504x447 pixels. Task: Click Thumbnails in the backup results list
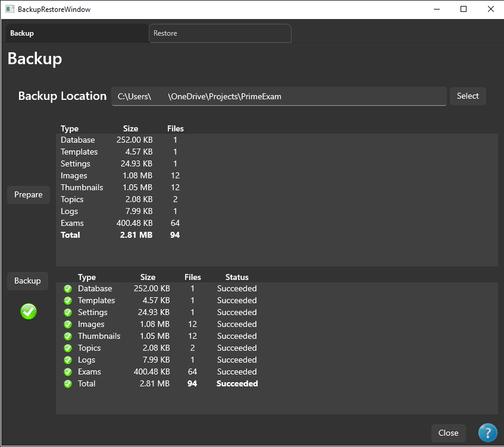coord(99,336)
